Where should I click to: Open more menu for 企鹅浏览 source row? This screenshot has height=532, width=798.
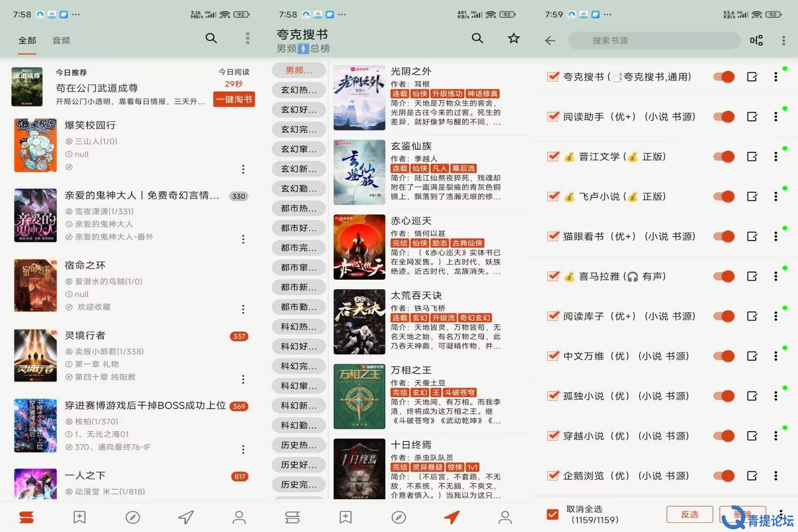pos(776,476)
